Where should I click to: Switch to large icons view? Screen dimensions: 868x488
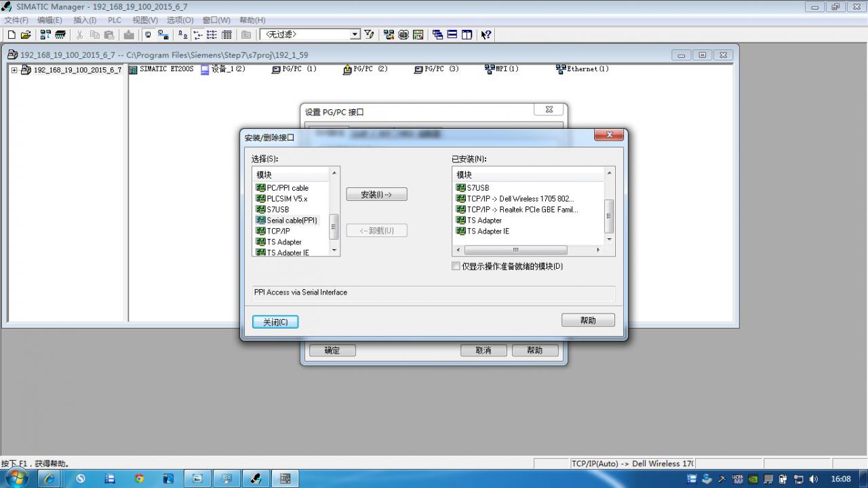point(183,35)
